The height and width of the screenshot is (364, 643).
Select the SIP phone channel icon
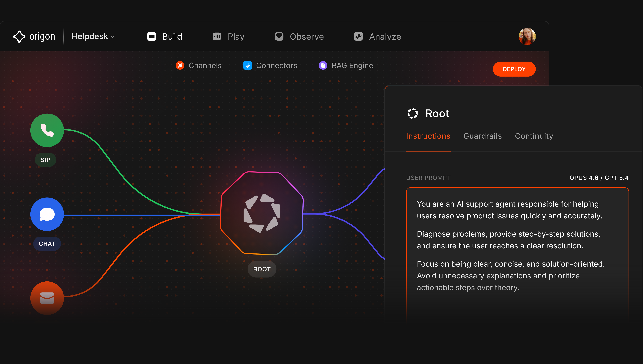pos(47,130)
